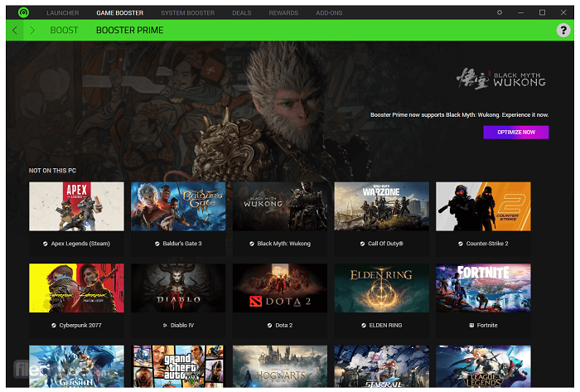Open the System Booster tab
The image size is (580, 392).
(187, 13)
